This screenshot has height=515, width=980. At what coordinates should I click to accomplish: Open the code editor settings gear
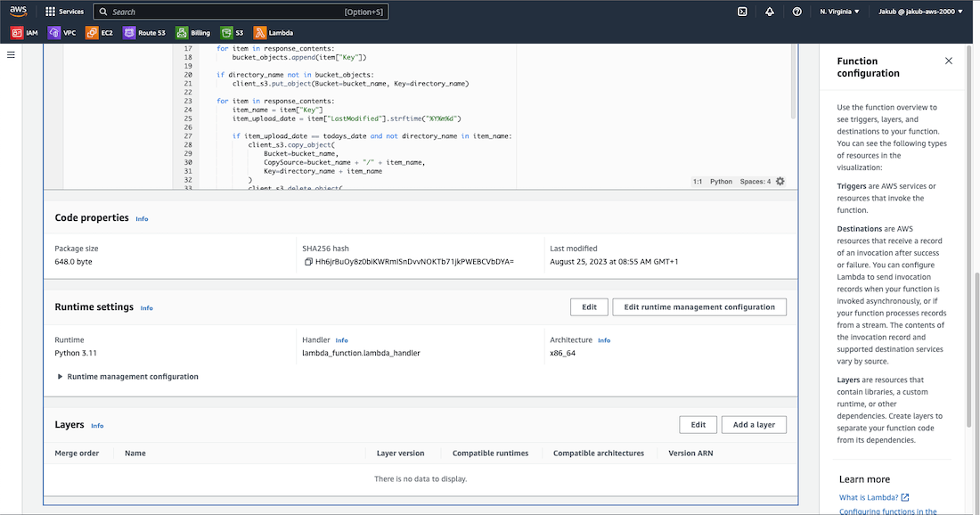point(780,181)
